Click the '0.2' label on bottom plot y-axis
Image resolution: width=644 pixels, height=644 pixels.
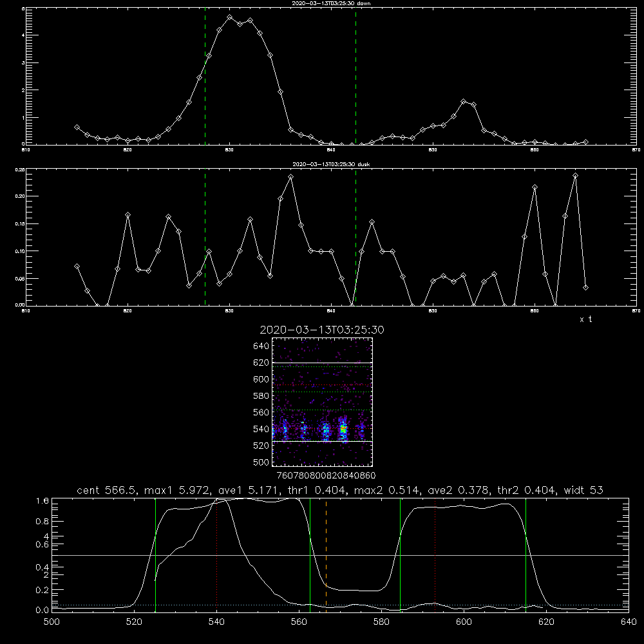click(x=43, y=590)
